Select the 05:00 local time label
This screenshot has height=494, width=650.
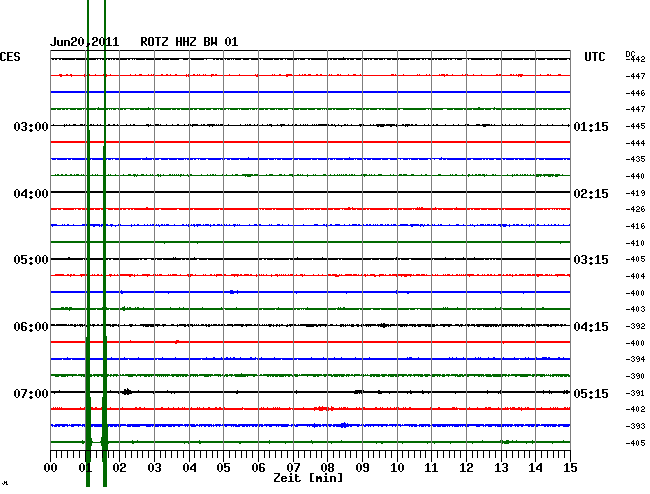click(x=31, y=260)
